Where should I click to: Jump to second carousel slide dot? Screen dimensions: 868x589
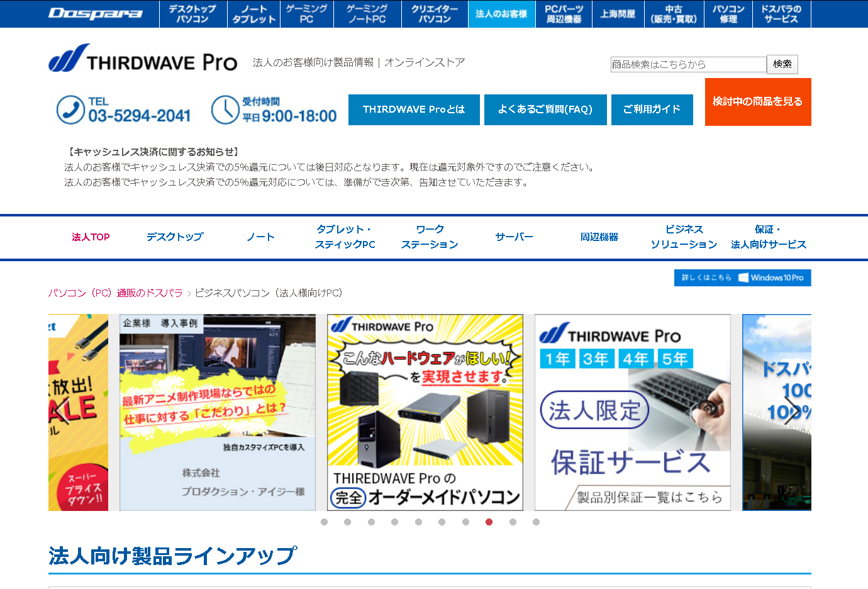[347, 522]
